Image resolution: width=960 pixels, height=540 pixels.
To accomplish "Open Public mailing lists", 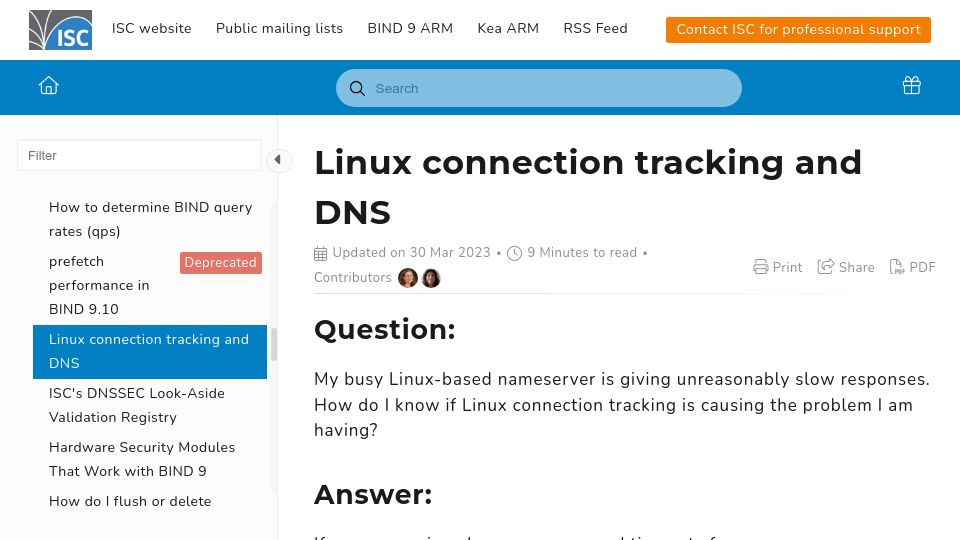I will coord(279,28).
